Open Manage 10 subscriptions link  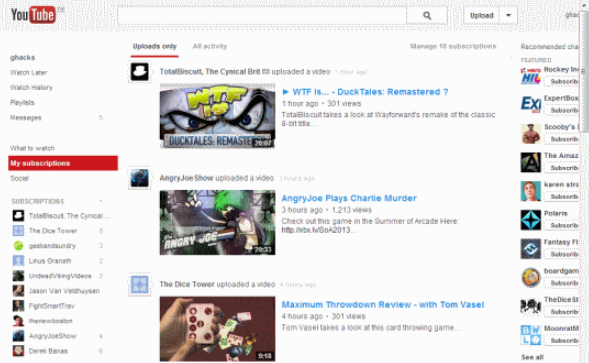click(x=453, y=46)
